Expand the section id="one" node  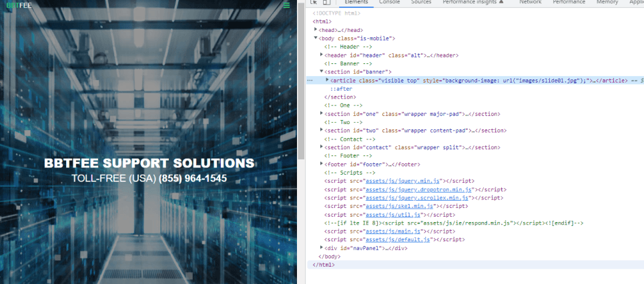click(x=322, y=113)
